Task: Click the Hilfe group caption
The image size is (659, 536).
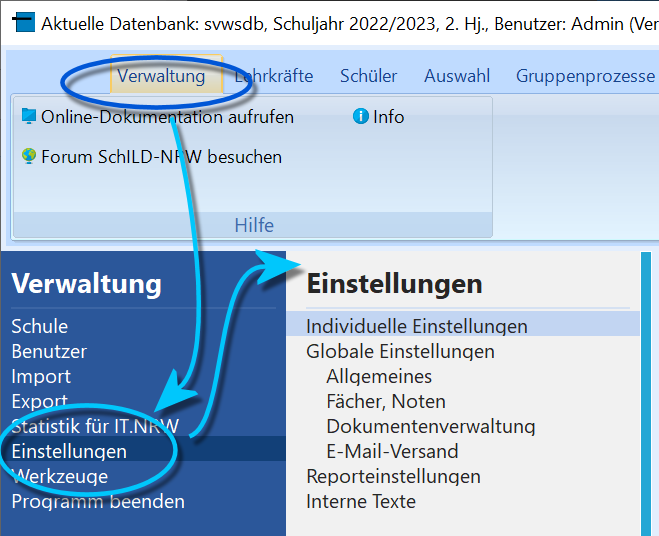Action: [x=254, y=225]
